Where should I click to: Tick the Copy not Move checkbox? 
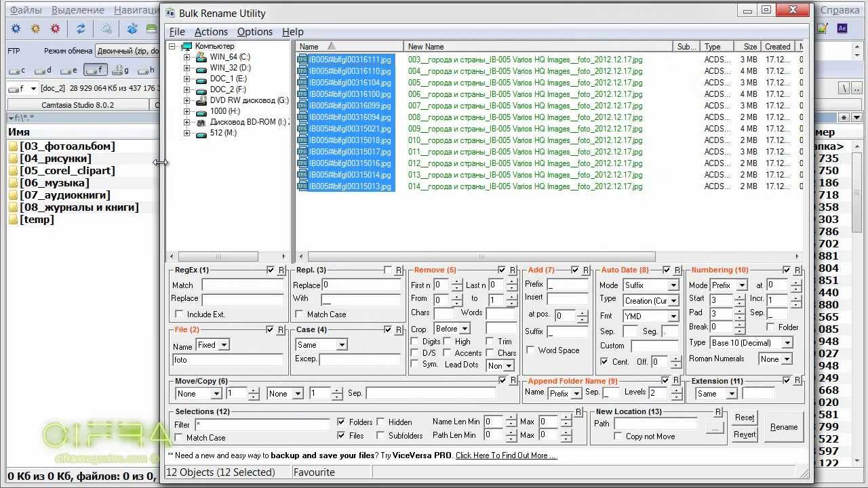tap(617, 436)
